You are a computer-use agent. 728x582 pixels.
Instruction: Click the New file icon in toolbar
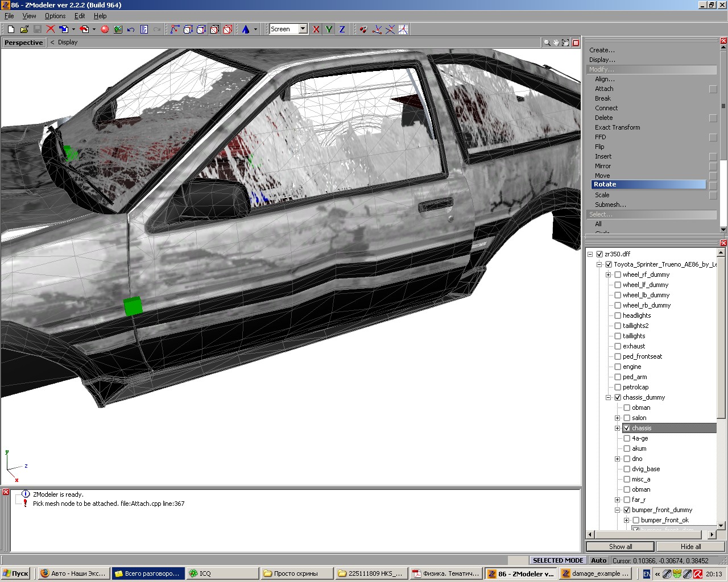pyautogui.click(x=11, y=29)
